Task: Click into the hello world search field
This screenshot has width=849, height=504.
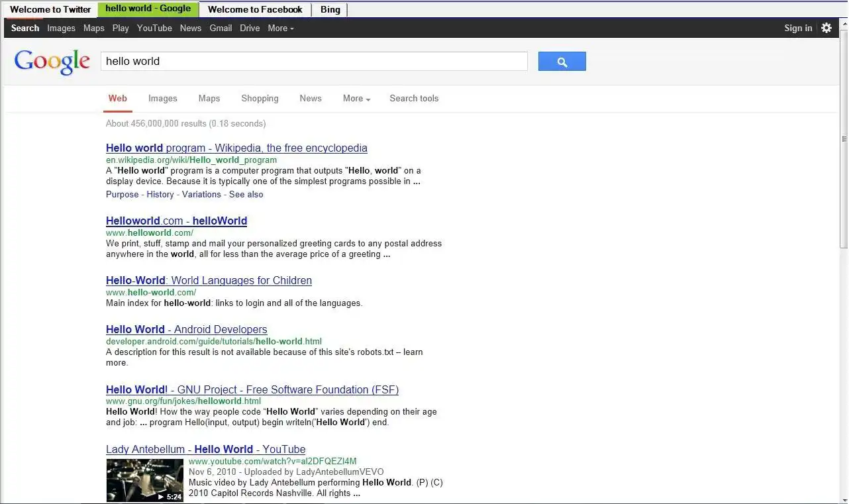Action: (x=314, y=62)
